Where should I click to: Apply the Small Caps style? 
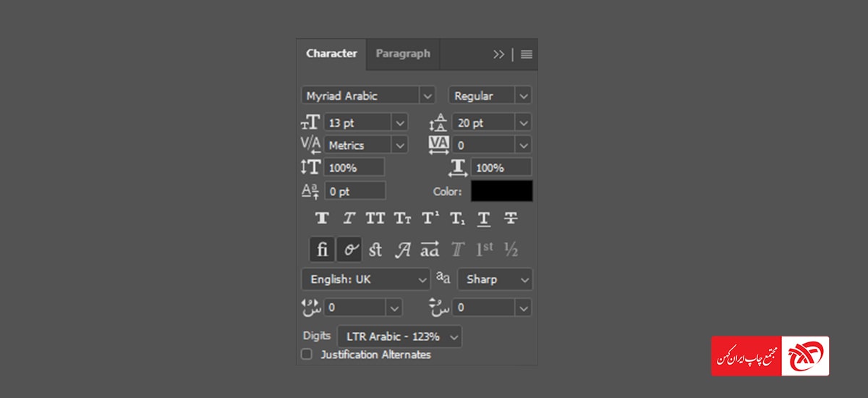point(402,218)
